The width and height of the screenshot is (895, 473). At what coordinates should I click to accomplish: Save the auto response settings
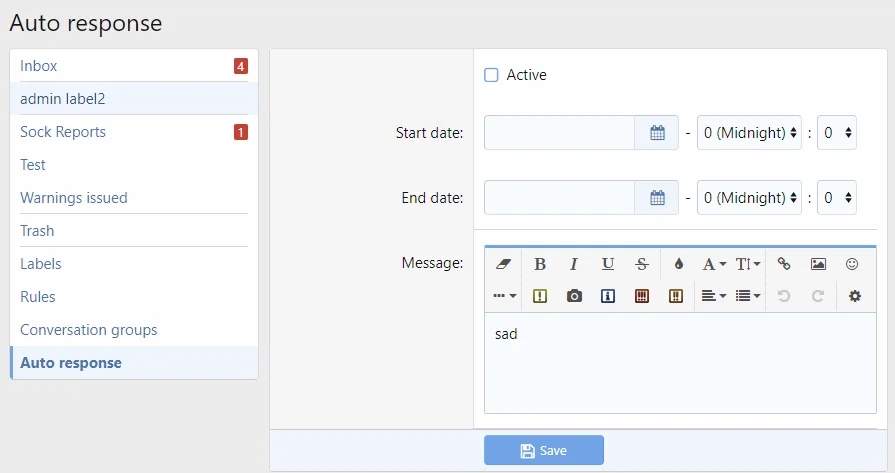point(544,451)
